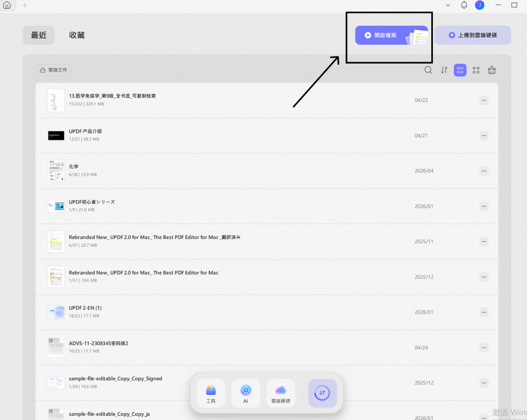Click date 04/22 in first row
The height and width of the screenshot is (420, 527).
(x=421, y=100)
